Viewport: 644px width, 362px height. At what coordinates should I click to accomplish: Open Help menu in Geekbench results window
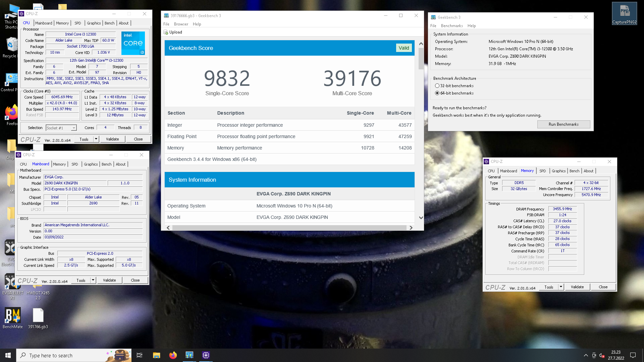[197, 24]
